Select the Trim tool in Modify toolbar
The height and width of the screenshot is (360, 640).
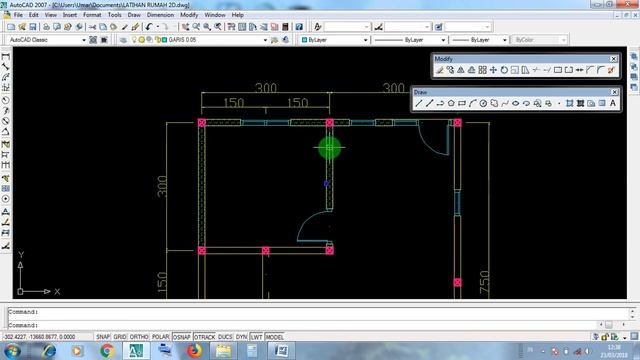[536, 70]
